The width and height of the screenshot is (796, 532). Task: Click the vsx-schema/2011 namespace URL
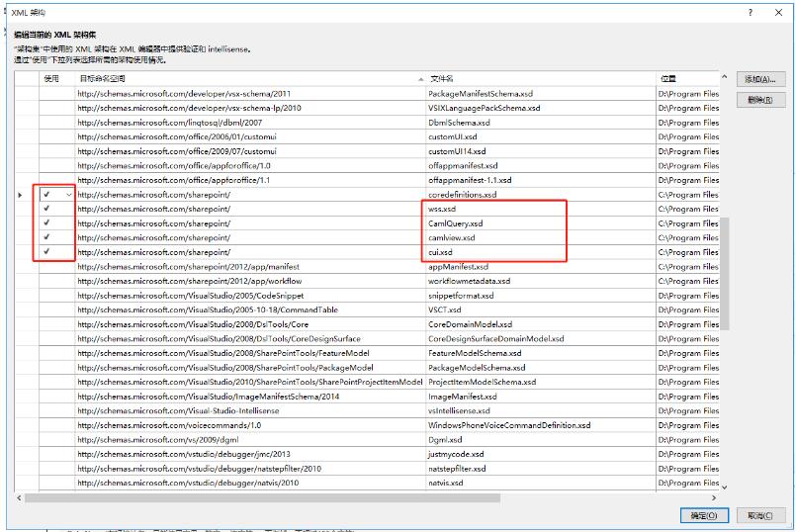pyautogui.click(x=184, y=94)
